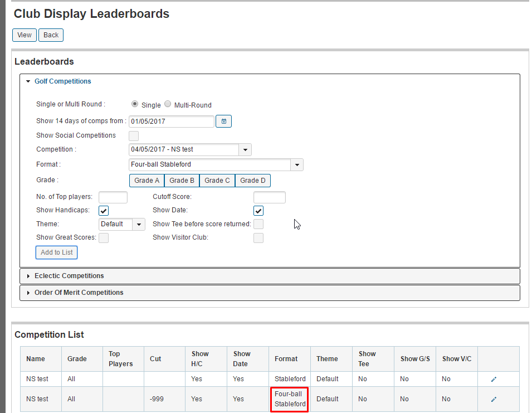Expand the Eclectic Competitions section

69,275
